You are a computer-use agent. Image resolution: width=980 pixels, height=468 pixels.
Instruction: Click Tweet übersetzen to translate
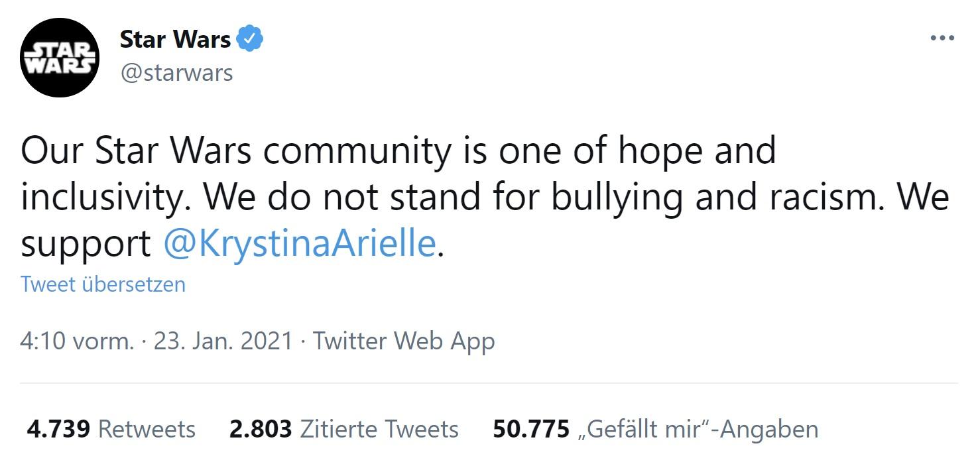click(103, 284)
